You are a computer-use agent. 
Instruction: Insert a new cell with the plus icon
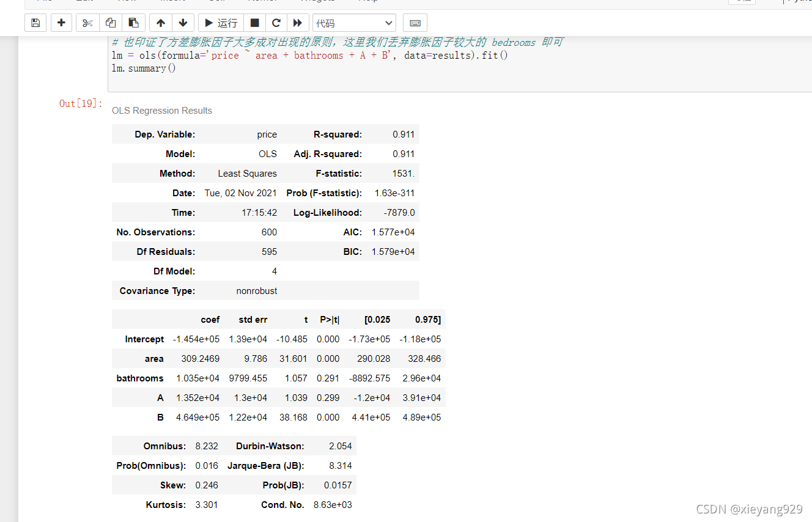tap(61, 23)
